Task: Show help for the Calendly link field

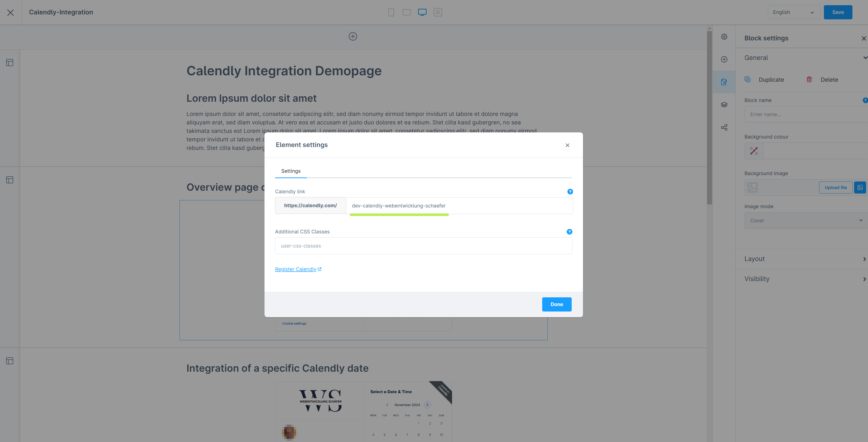Action: (570, 191)
